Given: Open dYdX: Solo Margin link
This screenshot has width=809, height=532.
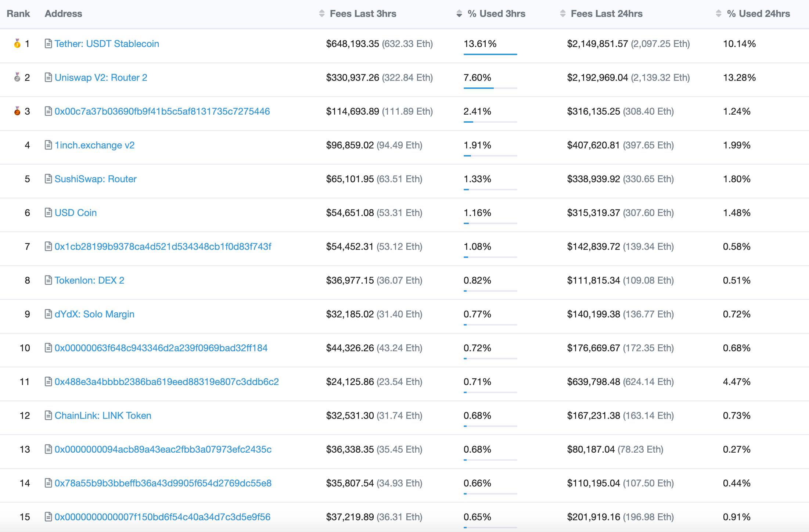Looking at the screenshot, I should (x=94, y=314).
